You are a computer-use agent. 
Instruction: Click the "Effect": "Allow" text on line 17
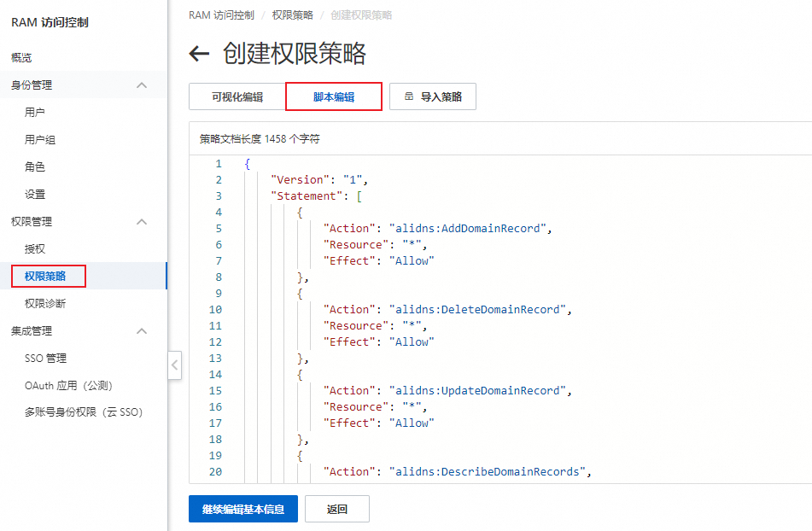pyautogui.click(x=378, y=423)
